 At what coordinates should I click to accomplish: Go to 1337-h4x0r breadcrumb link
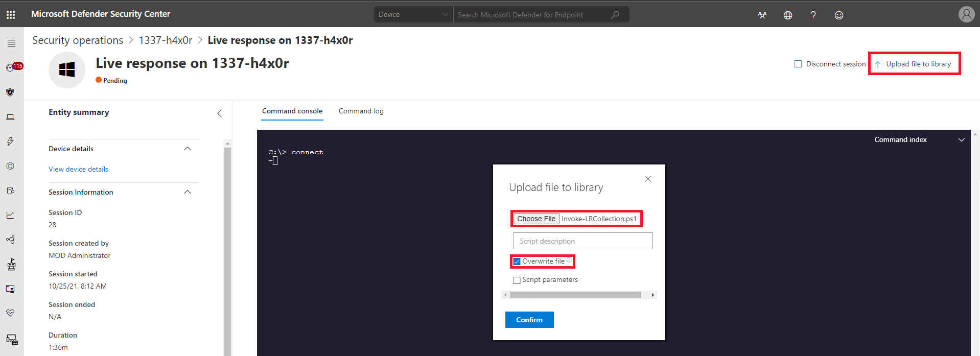[166, 40]
